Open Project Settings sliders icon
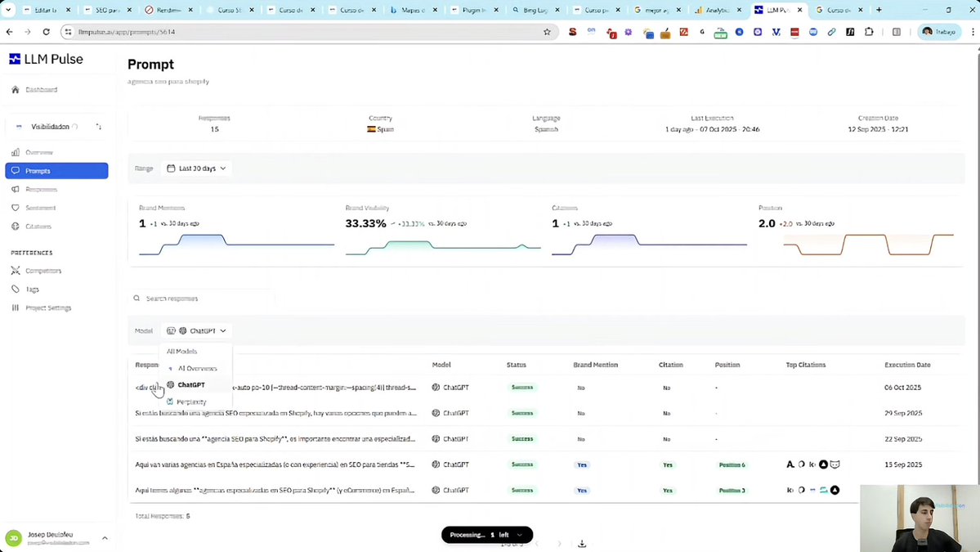The height and width of the screenshot is (552, 980). 16,307
